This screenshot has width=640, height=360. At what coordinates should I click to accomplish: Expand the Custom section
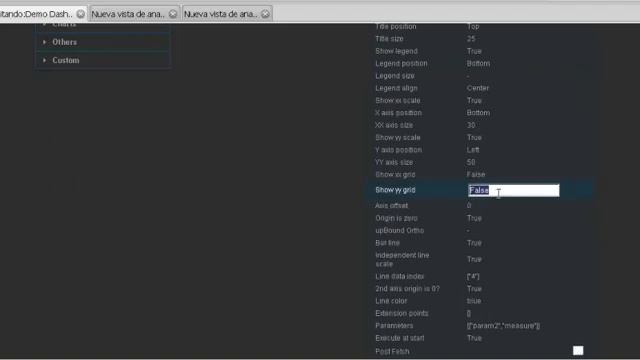coord(102,60)
